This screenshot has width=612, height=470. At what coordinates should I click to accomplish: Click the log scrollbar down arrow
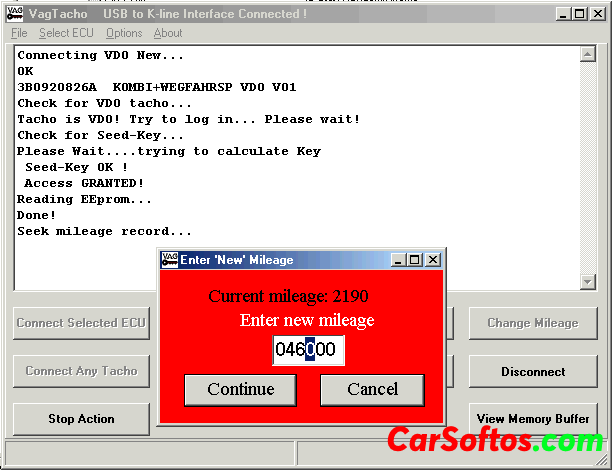point(588,282)
